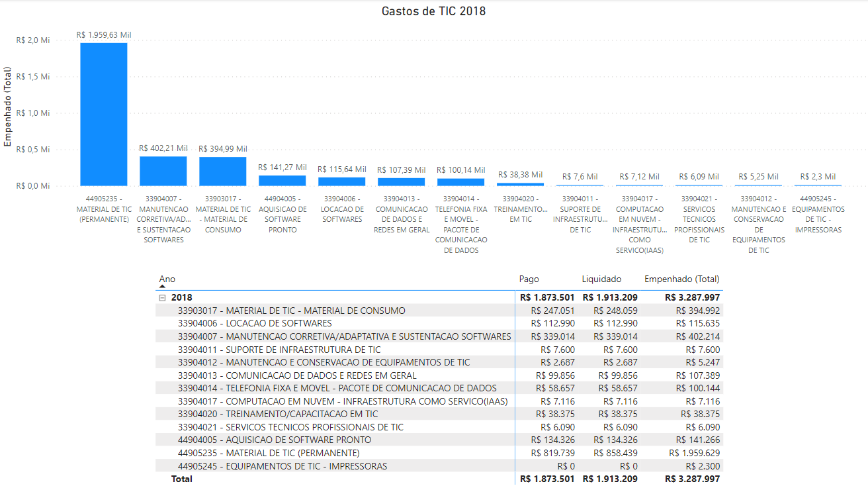Click the chart title Gastos de TIC 2018
868x488 pixels.
[433, 11]
